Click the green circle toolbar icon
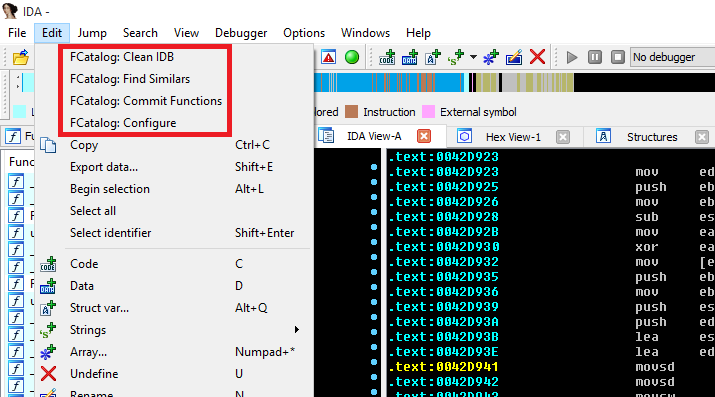 click(352, 57)
